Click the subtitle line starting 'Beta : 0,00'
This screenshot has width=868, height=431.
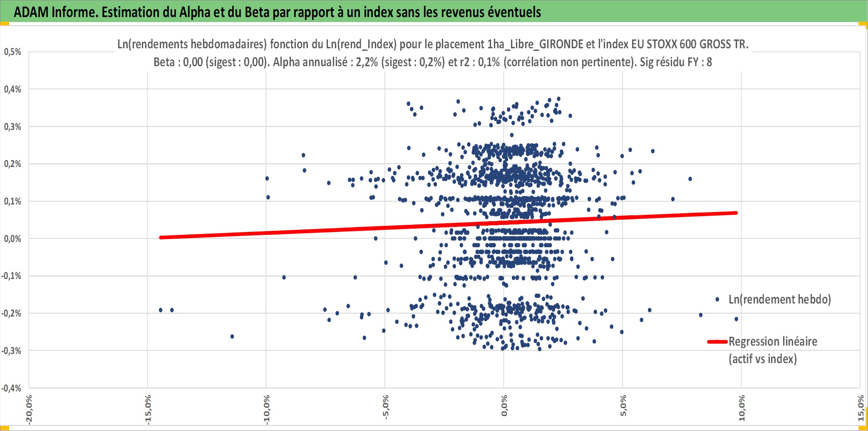433,62
